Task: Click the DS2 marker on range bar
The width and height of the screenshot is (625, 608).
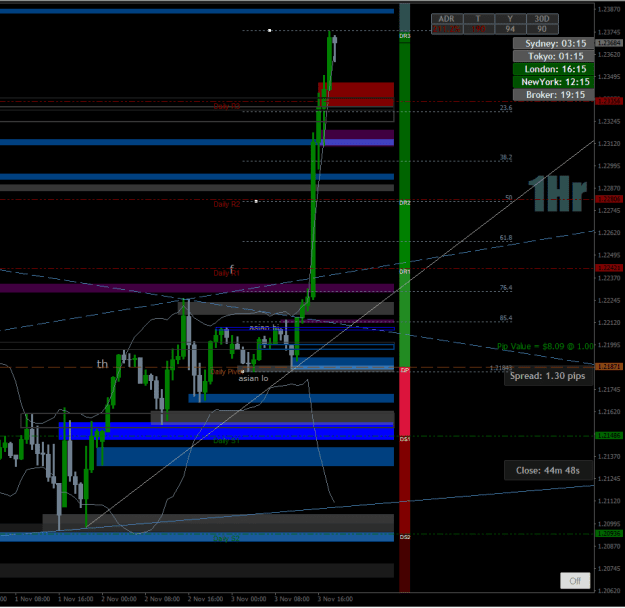Action: click(405, 537)
